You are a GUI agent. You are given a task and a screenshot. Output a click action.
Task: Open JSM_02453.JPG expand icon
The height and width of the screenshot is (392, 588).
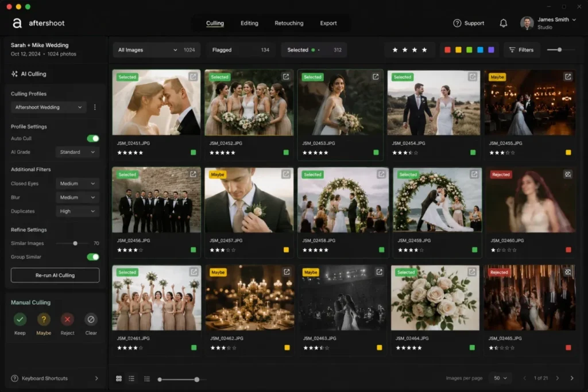(x=376, y=77)
